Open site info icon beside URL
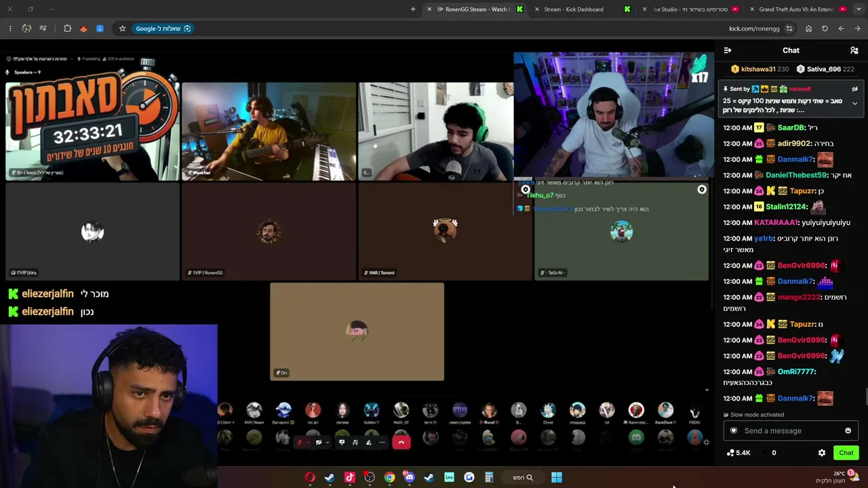Viewport: 868px width, 488px height. 789,28
